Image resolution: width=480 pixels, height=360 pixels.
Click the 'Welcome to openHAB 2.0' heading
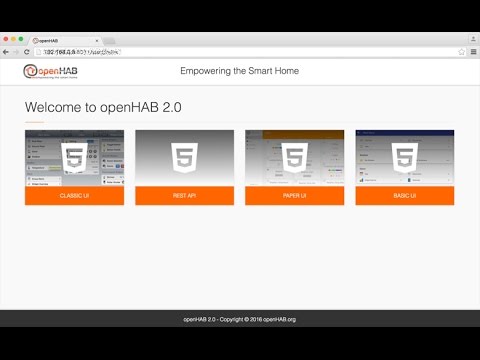(x=103, y=107)
